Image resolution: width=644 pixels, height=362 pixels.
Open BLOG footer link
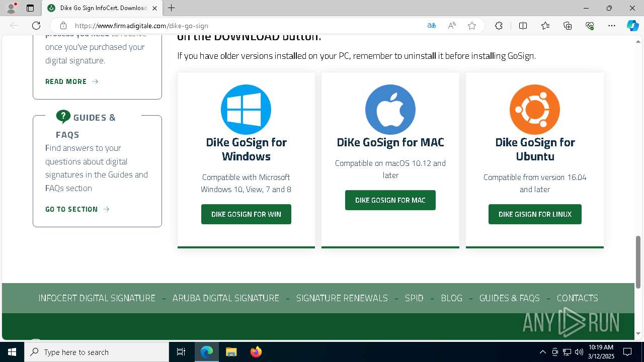tap(452, 298)
